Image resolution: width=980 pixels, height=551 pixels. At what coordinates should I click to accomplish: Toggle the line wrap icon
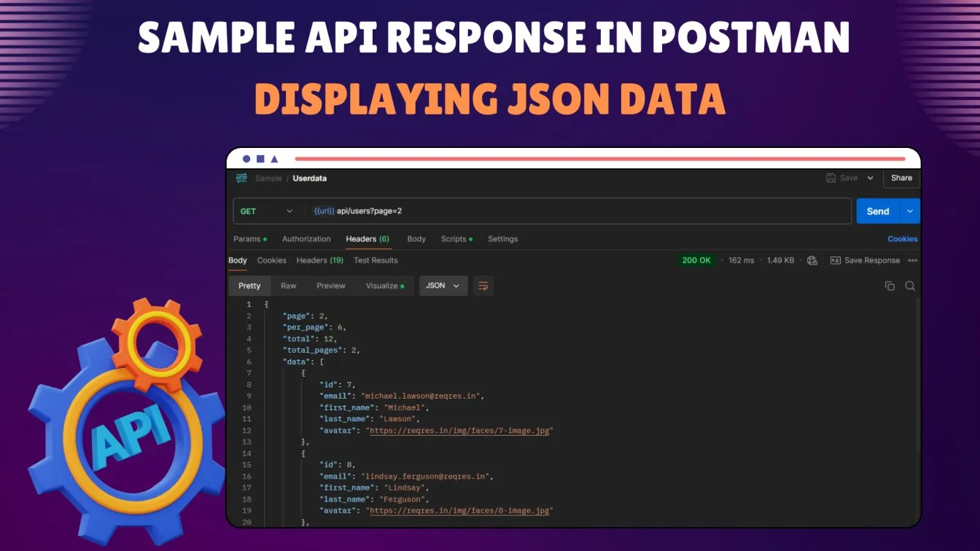pos(483,286)
